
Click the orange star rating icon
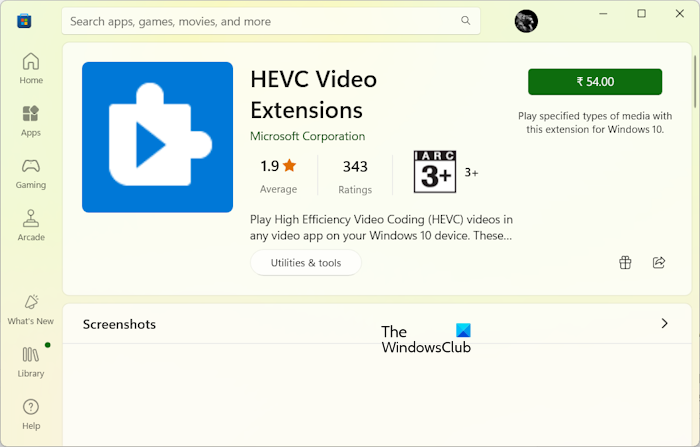coord(289,165)
